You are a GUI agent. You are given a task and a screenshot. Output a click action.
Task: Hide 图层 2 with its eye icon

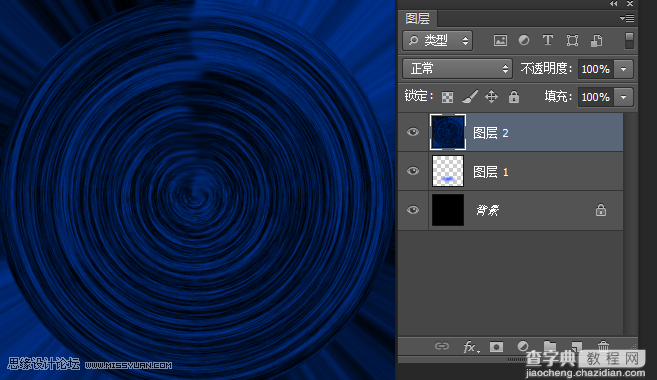point(413,132)
